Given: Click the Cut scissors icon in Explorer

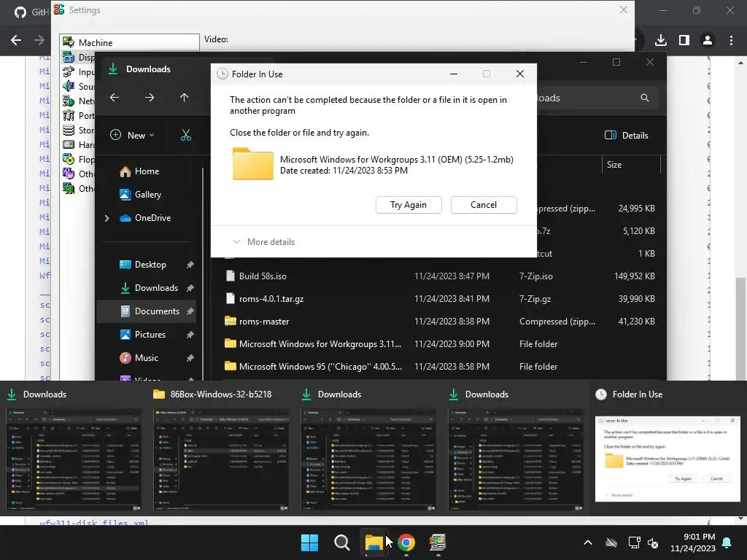Looking at the screenshot, I should pos(186,135).
